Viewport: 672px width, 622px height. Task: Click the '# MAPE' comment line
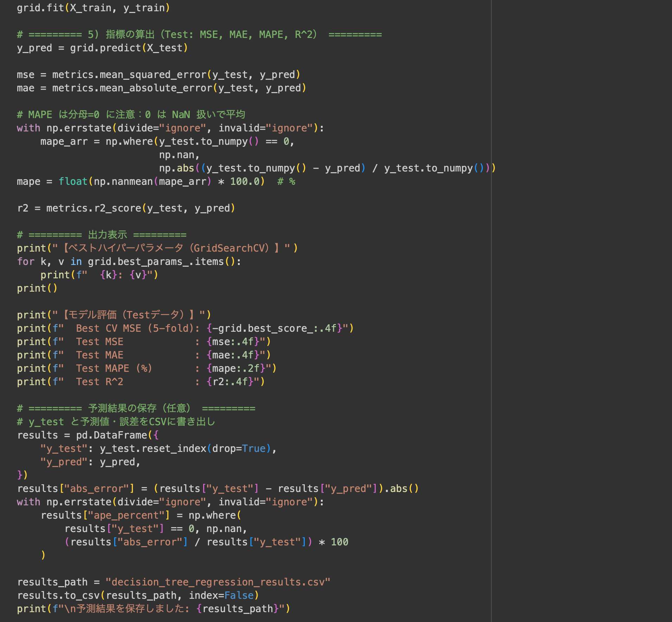[131, 115]
